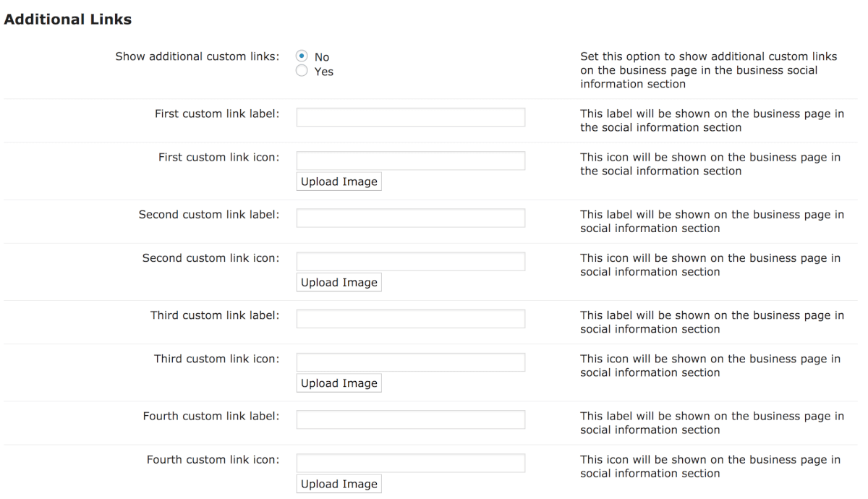Image resolution: width=868 pixels, height=499 pixels.
Task: Upload an image for Fourth custom link icon
Action: pos(339,484)
